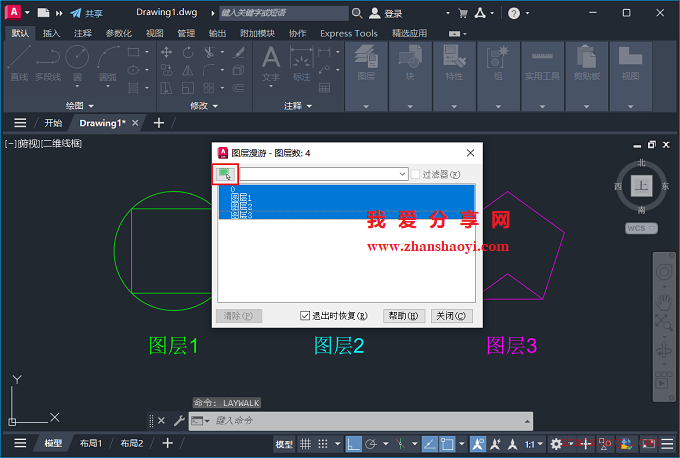Screen dimensions: 680x458
Task: Add a new drawing tab with plus
Action: pyautogui.click(x=159, y=123)
